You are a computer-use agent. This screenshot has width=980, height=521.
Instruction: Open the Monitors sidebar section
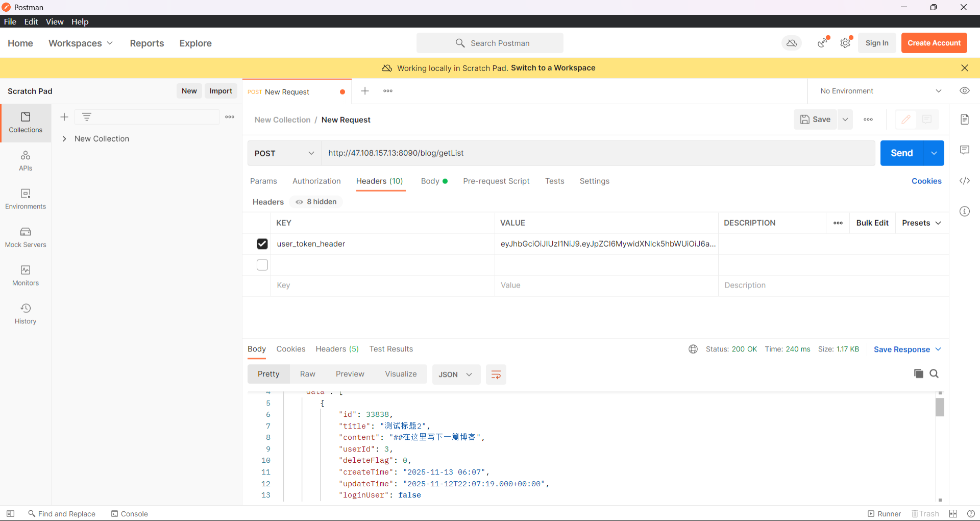point(26,276)
